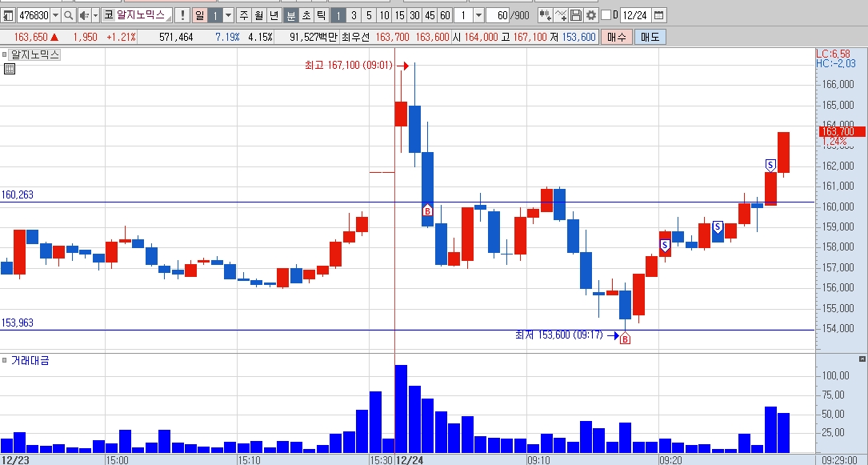Choose the 5-minute interval button

(x=369, y=15)
